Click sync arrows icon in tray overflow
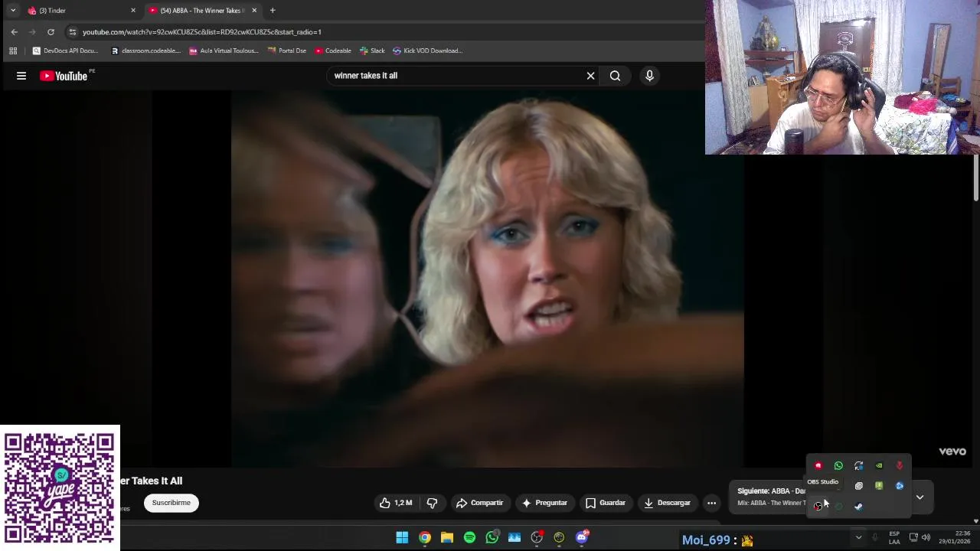 pos(858,465)
